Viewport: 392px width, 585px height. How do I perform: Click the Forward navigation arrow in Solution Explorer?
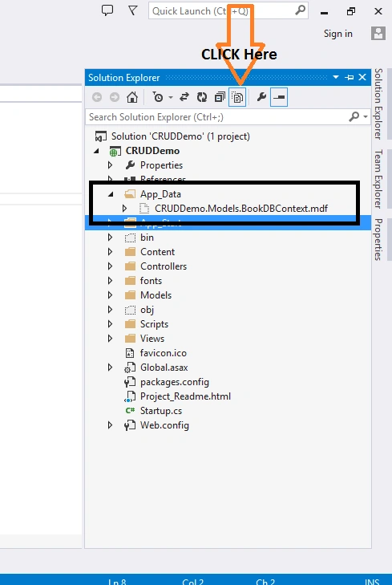pyautogui.click(x=115, y=97)
